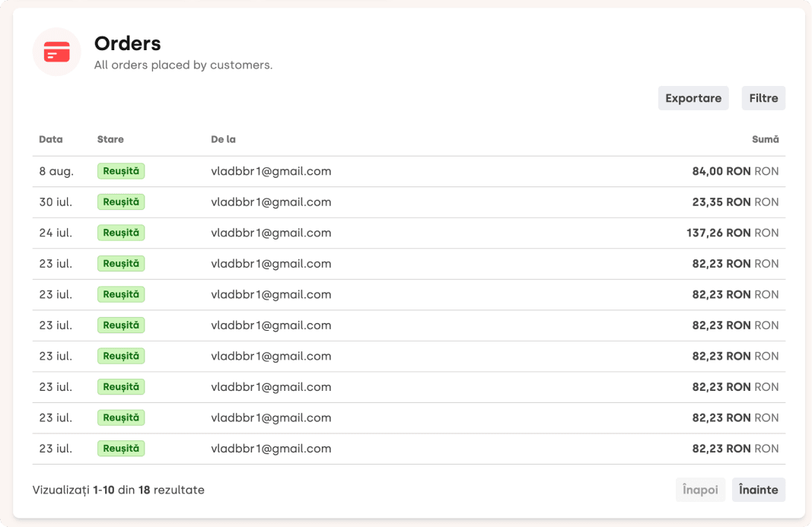Open the order dated 8 aug.
The width and height of the screenshot is (812, 527).
(56, 171)
